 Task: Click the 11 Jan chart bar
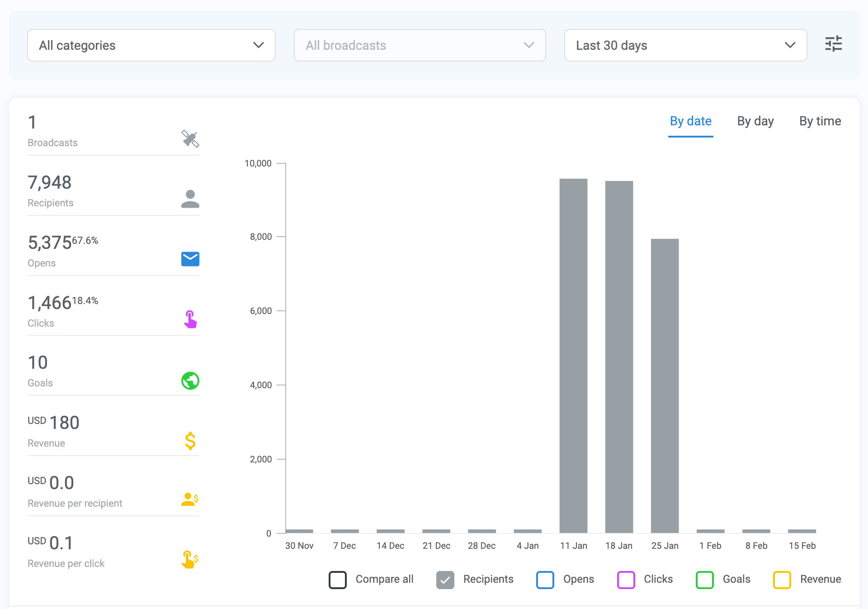[573, 355]
